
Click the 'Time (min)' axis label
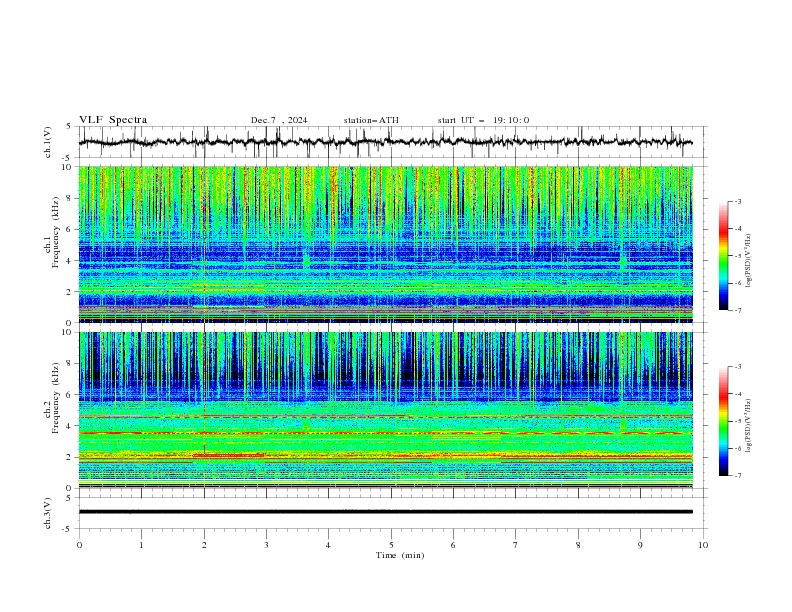(x=400, y=555)
